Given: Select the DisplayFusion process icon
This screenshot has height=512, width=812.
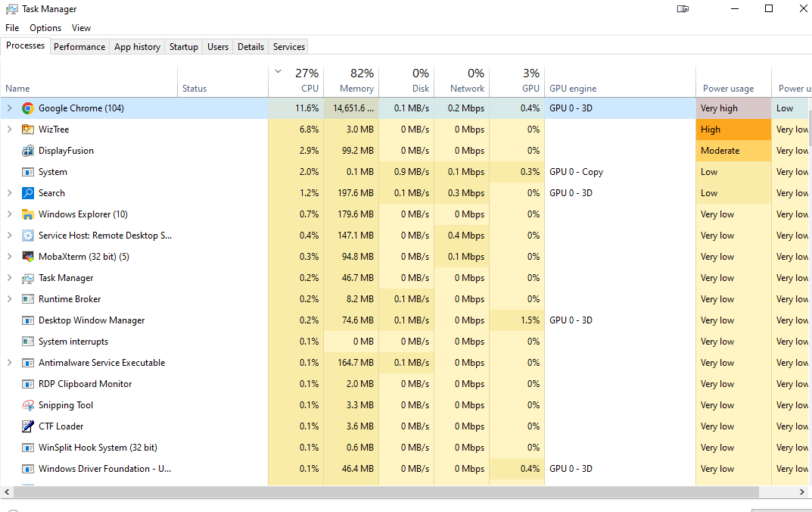Looking at the screenshot, I should click(28, 151).
